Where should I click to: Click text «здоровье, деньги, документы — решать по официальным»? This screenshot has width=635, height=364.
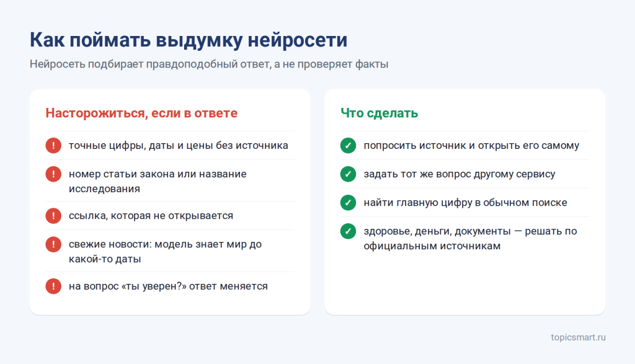[470, 239]
